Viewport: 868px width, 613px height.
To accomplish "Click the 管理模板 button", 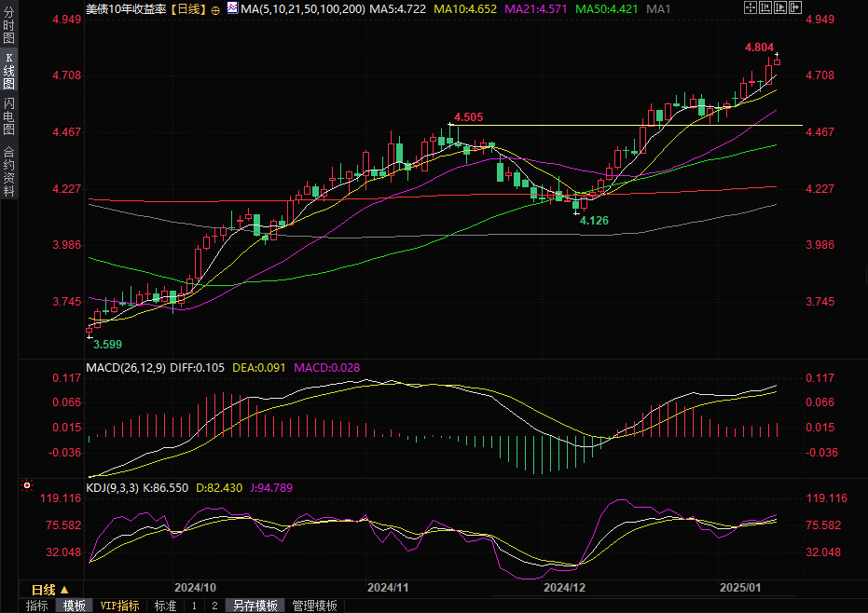I will point(314,606).
